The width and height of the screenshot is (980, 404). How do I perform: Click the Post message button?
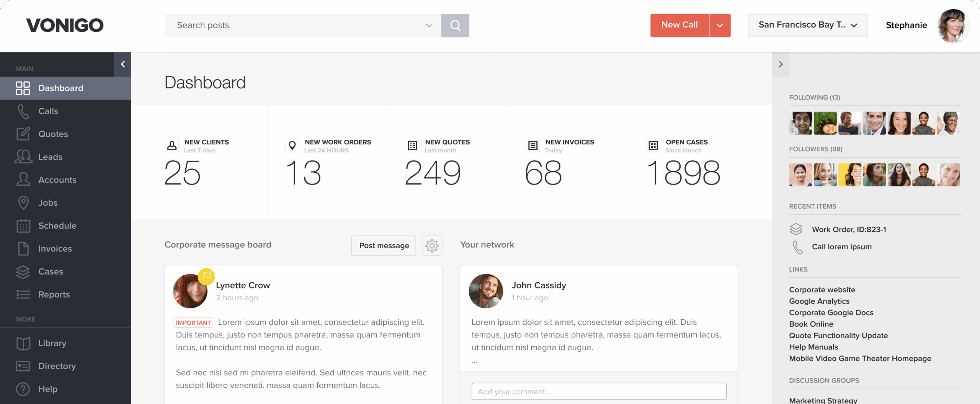tap(383, 245)
